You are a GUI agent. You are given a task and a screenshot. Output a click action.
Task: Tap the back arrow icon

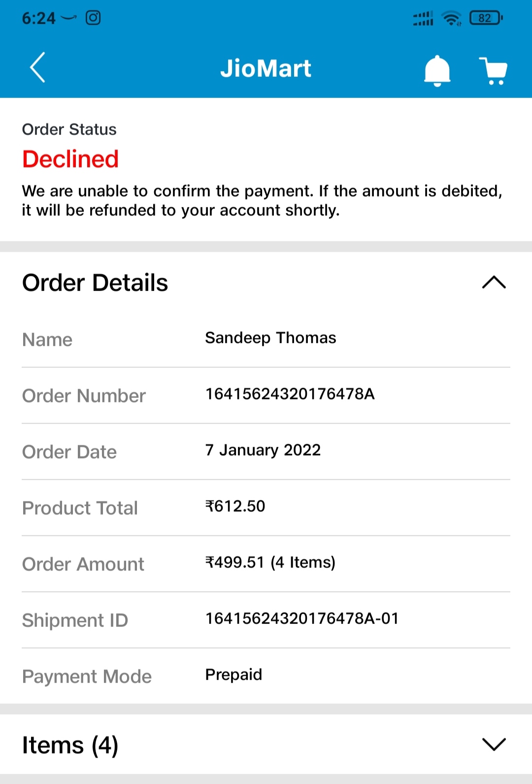click(37, 67)
